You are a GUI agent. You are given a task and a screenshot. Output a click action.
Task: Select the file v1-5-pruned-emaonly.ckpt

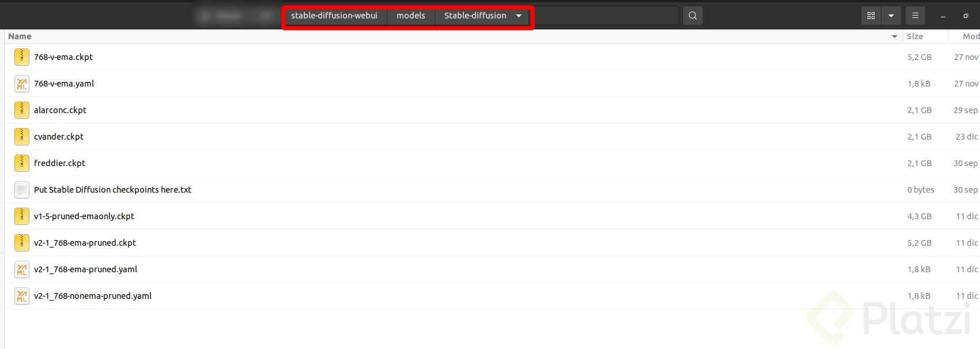(x=84, y=216)
